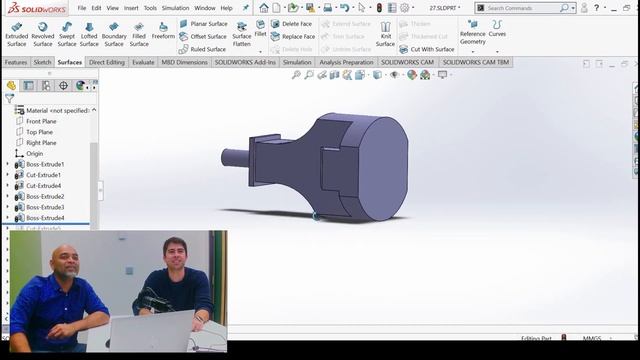Viewport: 640px width, 360px height.
Task: Click the Delete Face tool
Action: [x=291, y=24]
